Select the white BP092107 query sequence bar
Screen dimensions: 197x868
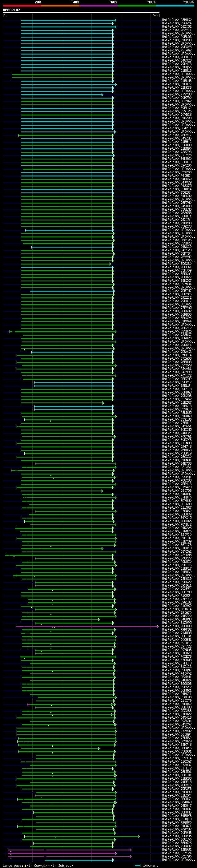[81, 13]
